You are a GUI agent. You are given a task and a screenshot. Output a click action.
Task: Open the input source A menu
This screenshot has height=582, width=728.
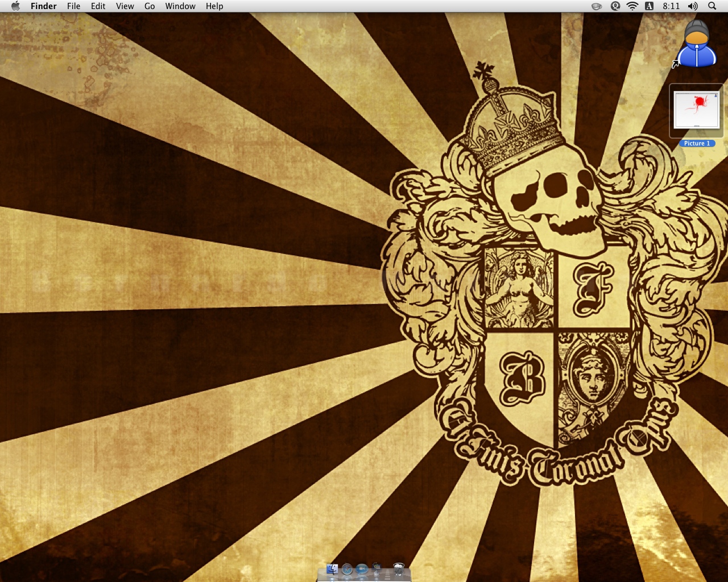[649, 6]
